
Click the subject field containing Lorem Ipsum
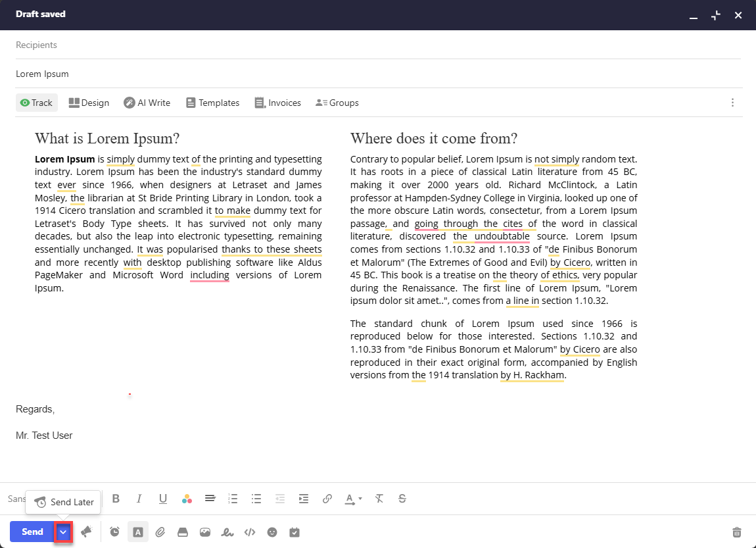(x=378, y=74)
